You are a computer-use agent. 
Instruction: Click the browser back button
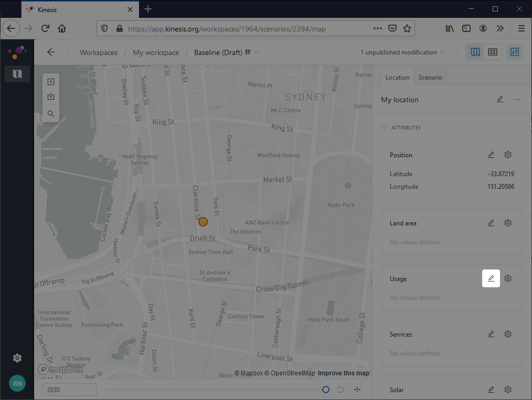pyautogui.click(x=11, y=28)
